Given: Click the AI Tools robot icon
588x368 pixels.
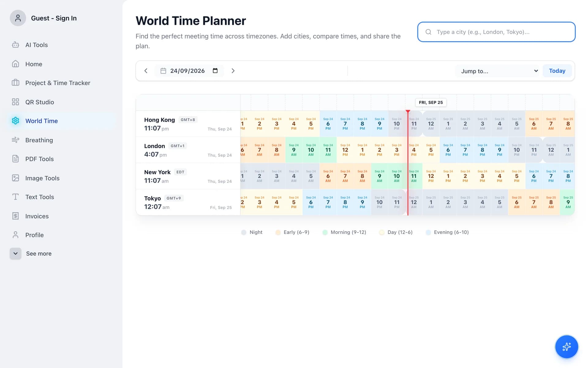Looking at the screenshot, I should tap(16, 45).
